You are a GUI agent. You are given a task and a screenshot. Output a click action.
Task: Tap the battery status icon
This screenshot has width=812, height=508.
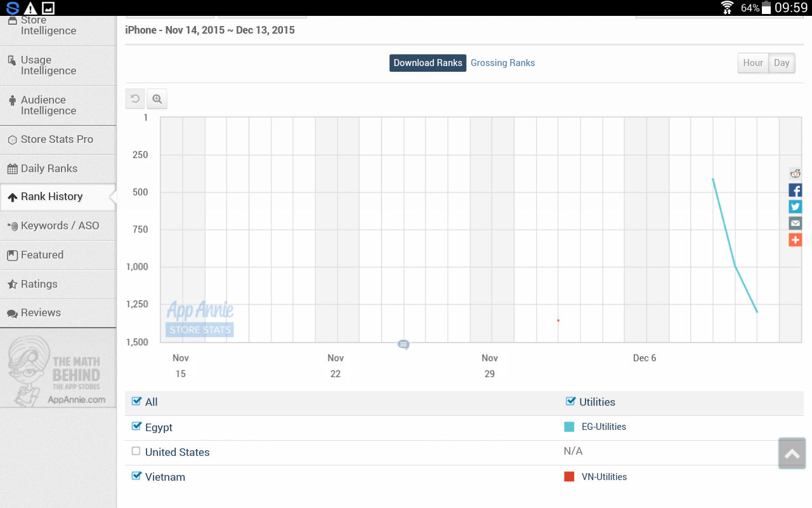point(766,8)
